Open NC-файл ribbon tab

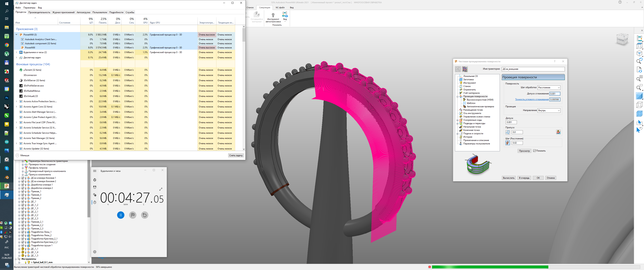point(280,7)
